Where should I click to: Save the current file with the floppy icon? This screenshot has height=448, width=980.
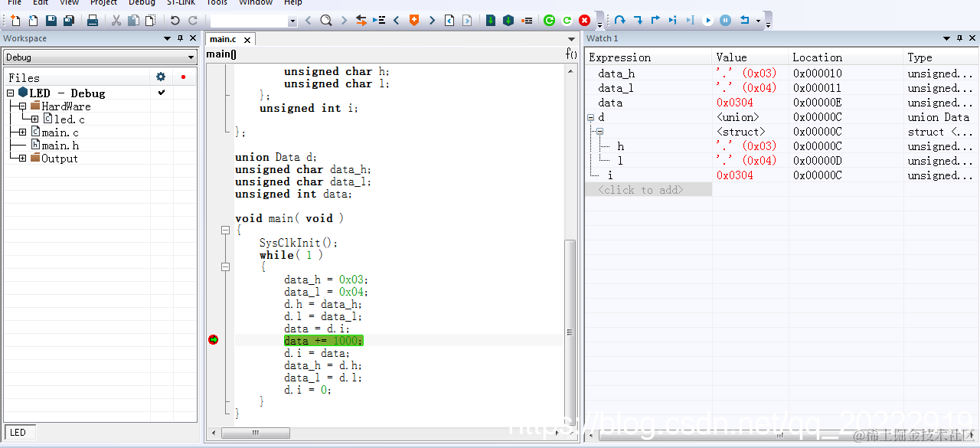point(51,21)
